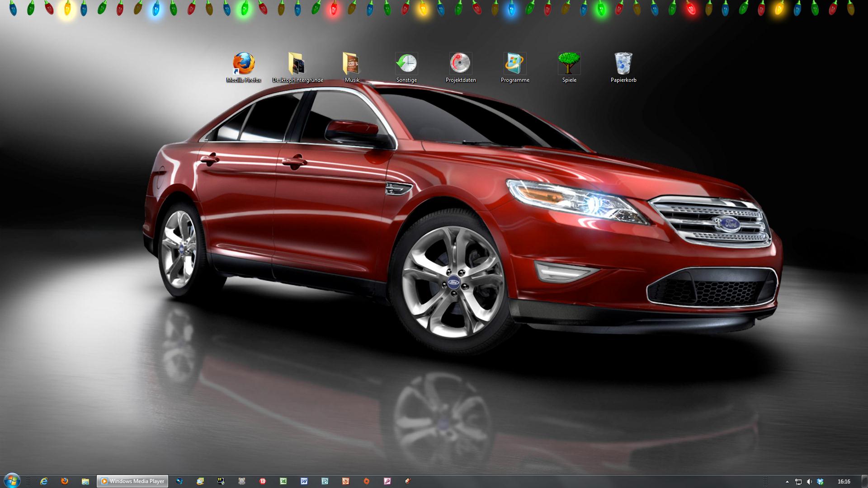This screenshot has height=488, width=868.
Task: Open the Sonstige desktop icon
Action: coord(406,67)
